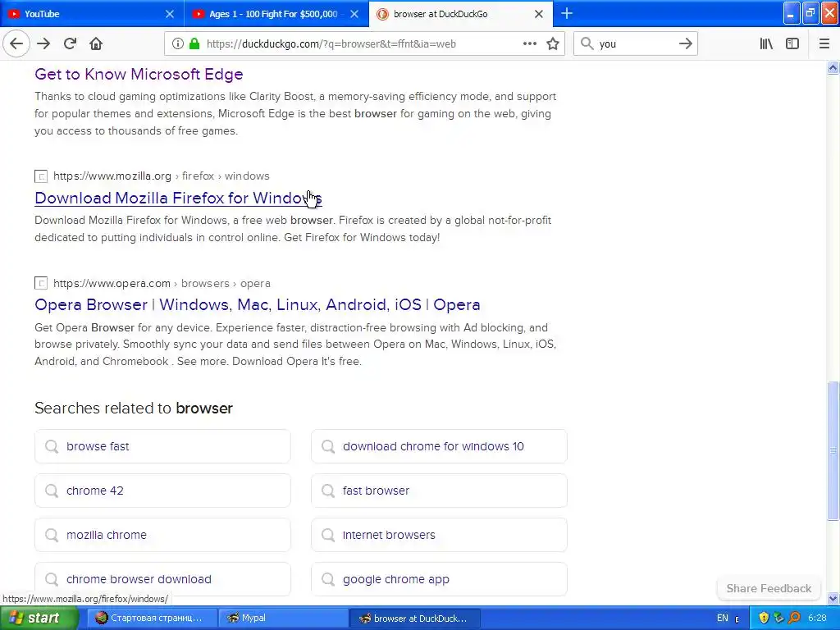
Task: Go forward one page
Action: click(x=43, y=43)
